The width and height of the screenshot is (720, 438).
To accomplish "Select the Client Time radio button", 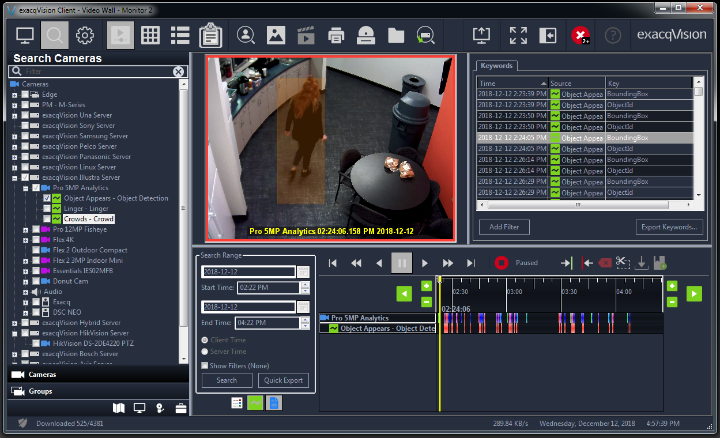I will tap(205, 340).
